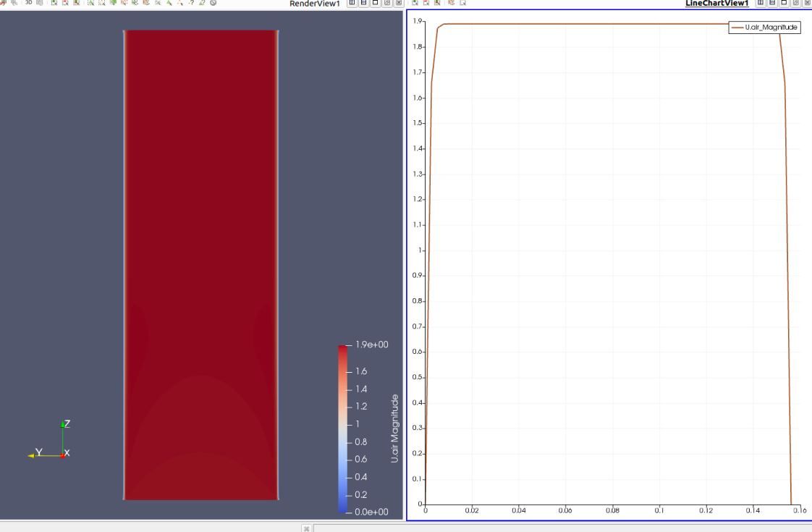The height and width of the screenshot is (532, 812).
Task: Activate Select Block tool
Action: [158, 3]
